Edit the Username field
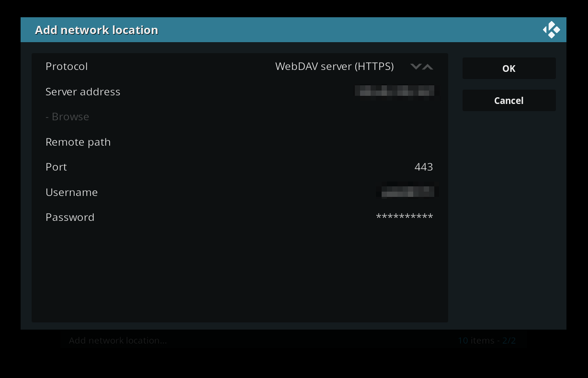This screenshot has width=588, height=378. point(240,192)
